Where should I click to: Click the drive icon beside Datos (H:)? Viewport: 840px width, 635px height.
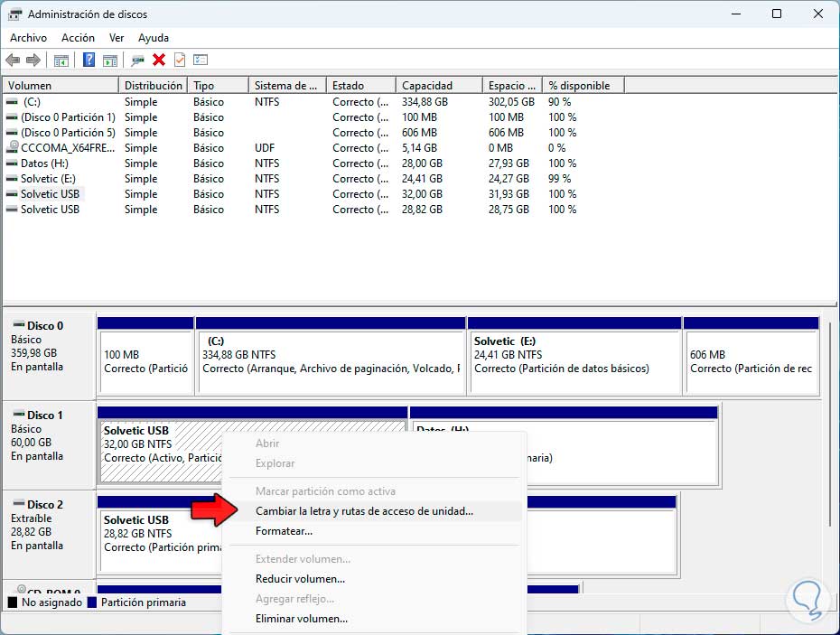(12, 163)
